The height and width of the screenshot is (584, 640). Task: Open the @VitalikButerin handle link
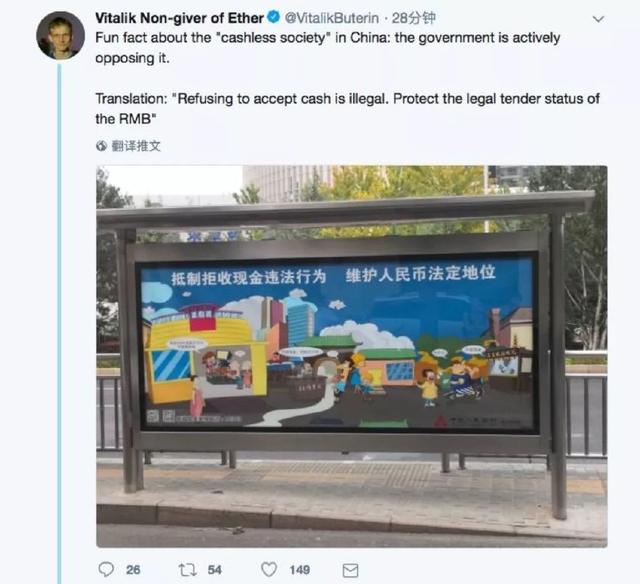pos(331,18)
